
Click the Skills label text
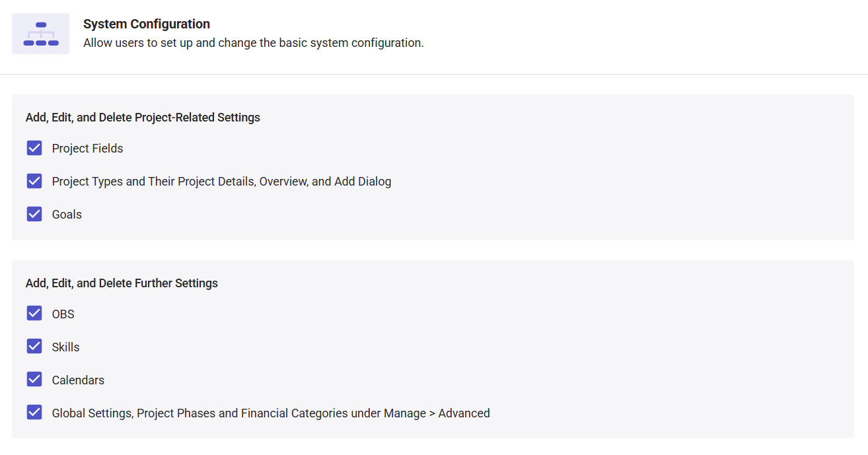66,347
